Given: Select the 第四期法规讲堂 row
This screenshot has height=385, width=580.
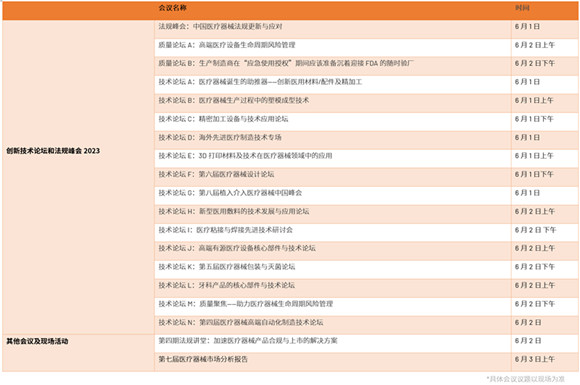Looking at the screenshot, I should tap(366, 344).
